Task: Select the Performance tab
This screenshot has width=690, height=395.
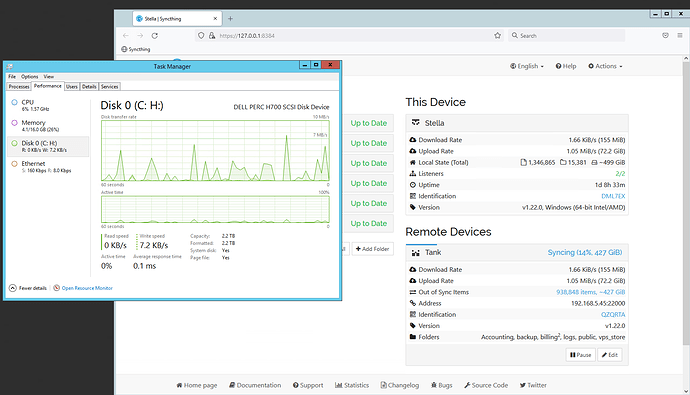Action: 48,86
